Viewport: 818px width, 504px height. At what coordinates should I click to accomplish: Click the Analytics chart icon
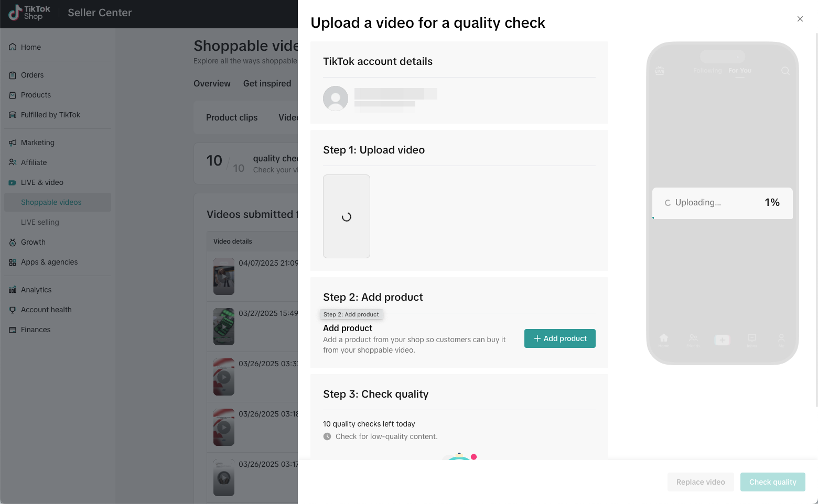click(13, 290)
